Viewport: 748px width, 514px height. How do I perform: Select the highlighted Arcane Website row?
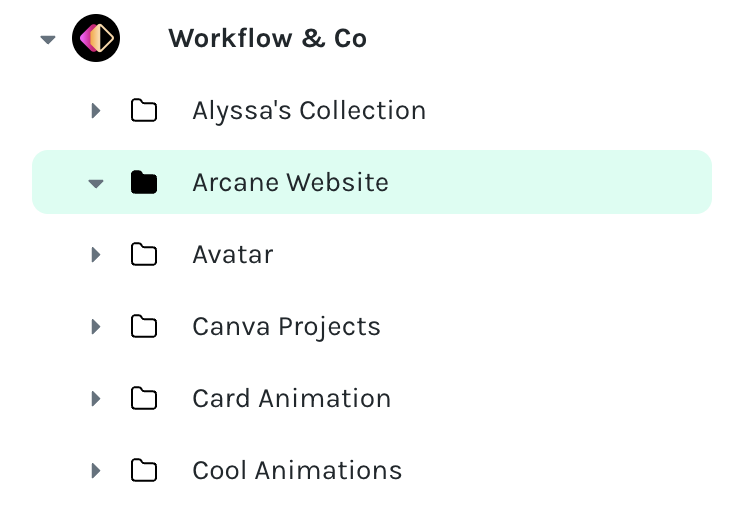pyautogui.click(x=372, y=182)
